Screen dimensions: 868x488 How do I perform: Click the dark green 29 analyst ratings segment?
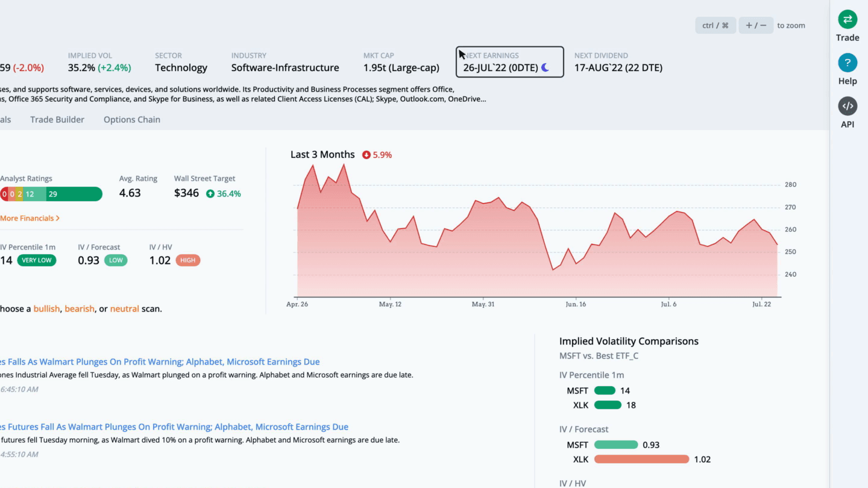[75, 194]
